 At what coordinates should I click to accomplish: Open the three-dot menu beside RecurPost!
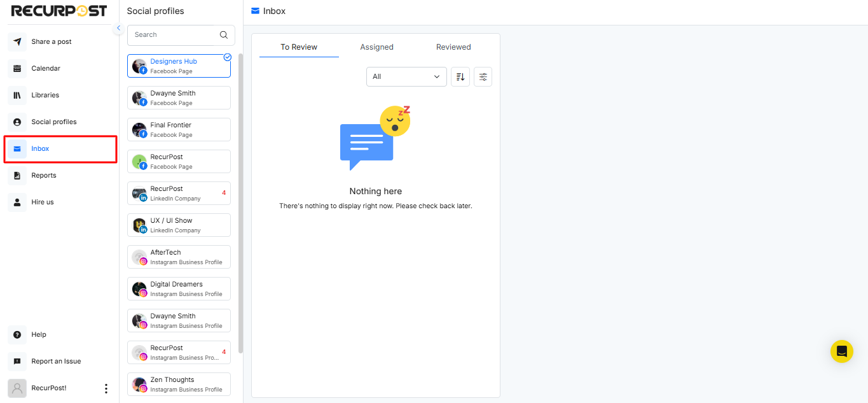coord(106,388)
